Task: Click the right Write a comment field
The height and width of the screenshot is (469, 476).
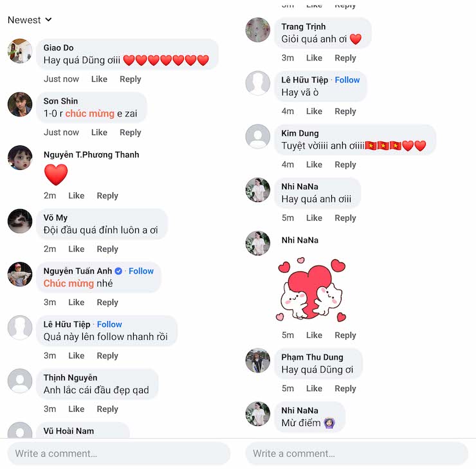Action: click(357, 454)
